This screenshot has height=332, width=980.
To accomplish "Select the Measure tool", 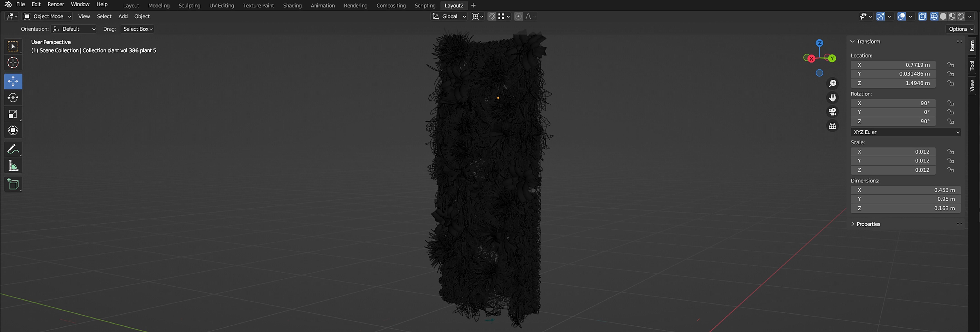I will click(13, 165).
